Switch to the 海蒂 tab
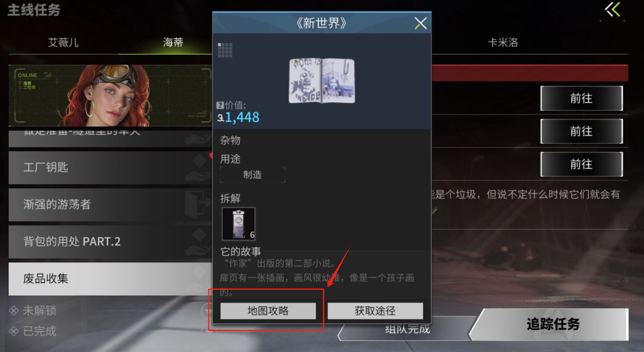 pyautogui.click(x=173, y=42)
